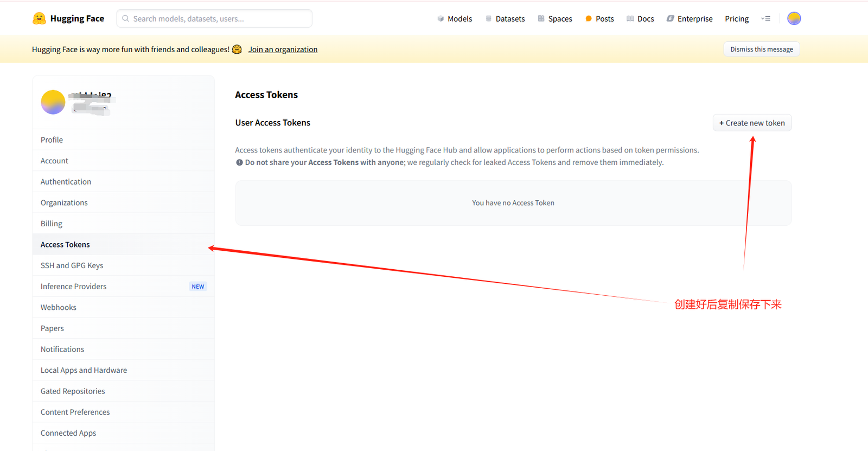The image size is (868, 451).
Task: Follow the Join an organization link
Action: pos(283,49)
